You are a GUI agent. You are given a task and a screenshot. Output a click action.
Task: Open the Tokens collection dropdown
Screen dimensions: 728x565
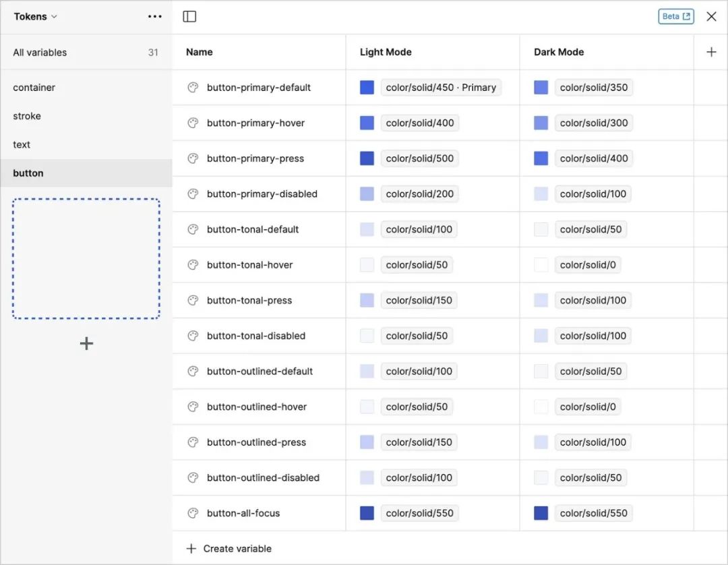click(35, 17)
